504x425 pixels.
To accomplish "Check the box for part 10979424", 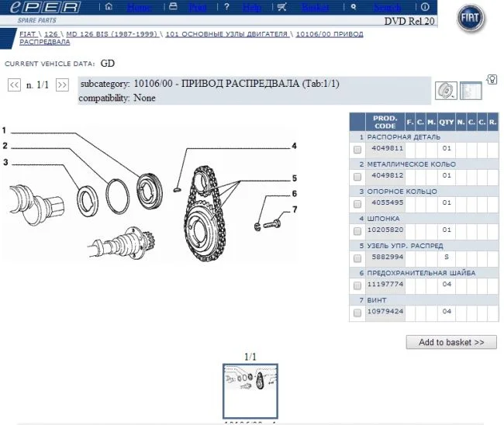I will [x=357, y=313].
